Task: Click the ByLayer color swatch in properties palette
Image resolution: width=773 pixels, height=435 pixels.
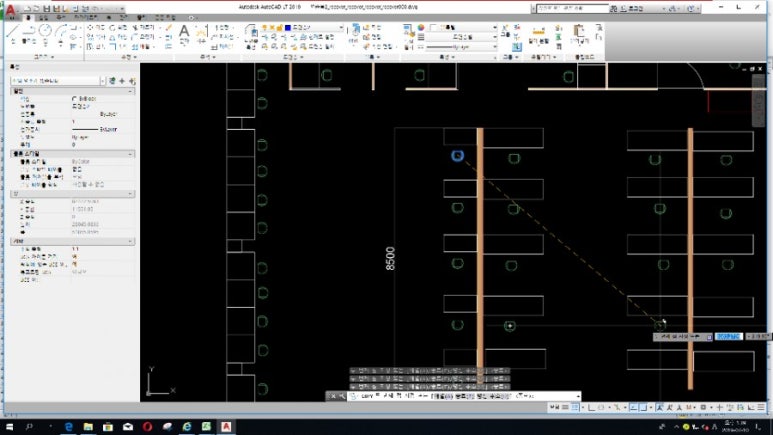Action: click(74, 99)
